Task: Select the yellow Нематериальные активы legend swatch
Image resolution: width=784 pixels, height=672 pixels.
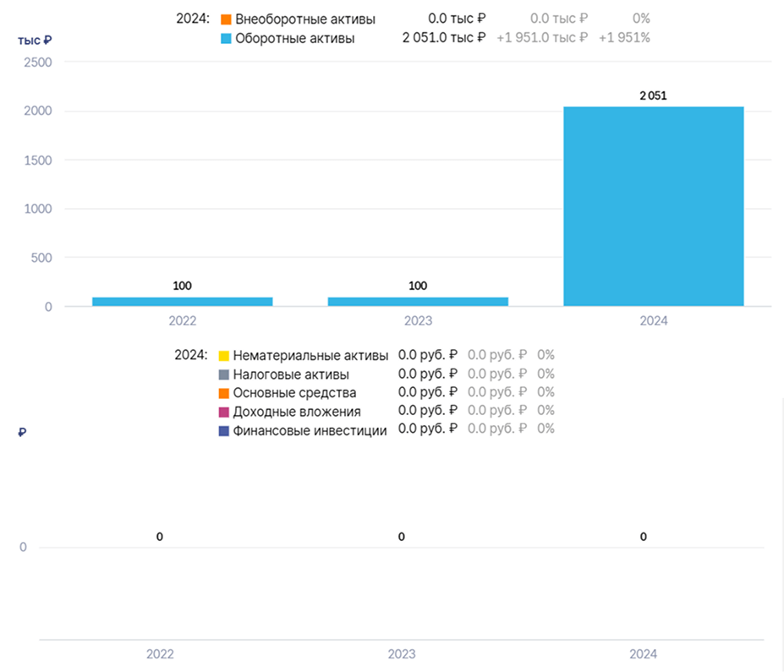Action: tap(224, 356)
